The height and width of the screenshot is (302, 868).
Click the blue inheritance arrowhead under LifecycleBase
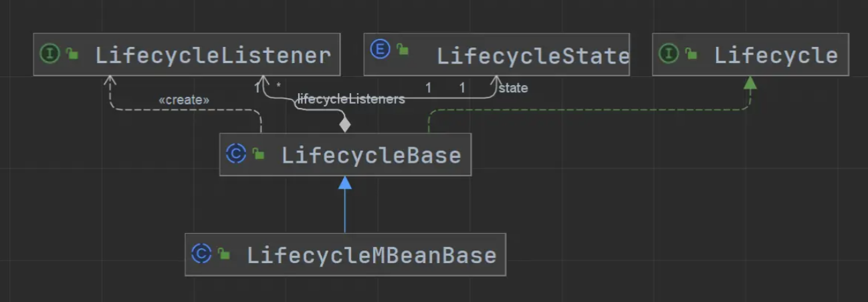(x=345, y=183)
